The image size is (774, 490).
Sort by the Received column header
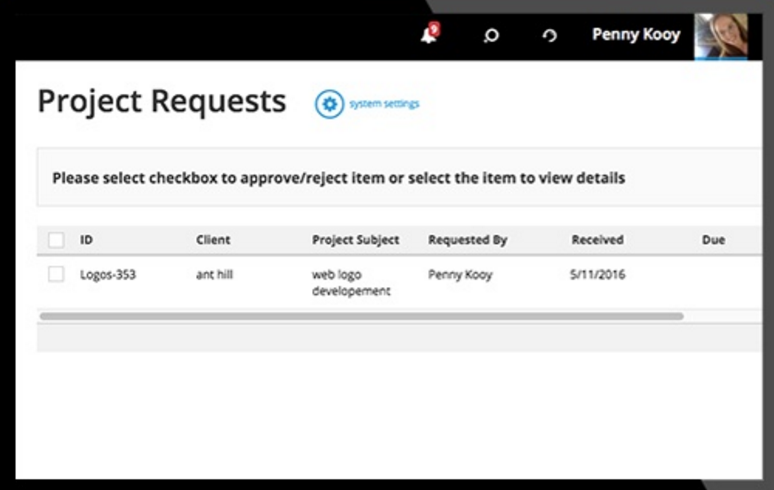click(x=597, y=240)
